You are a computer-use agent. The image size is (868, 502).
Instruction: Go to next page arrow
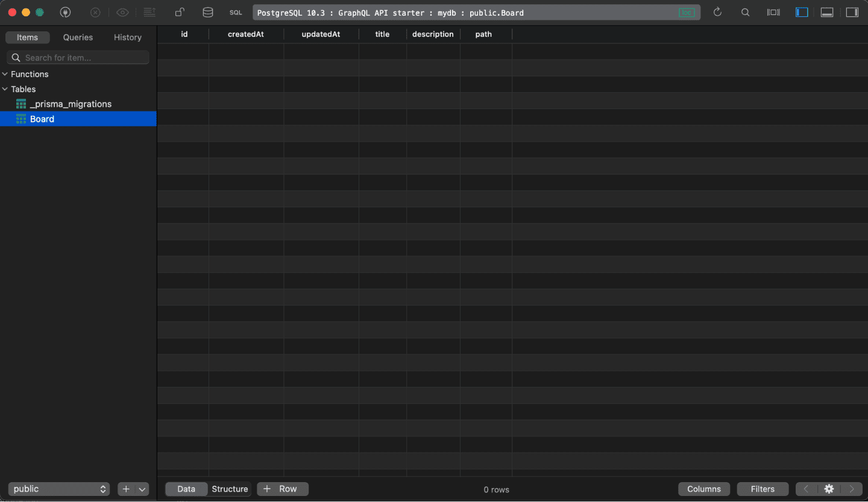852,489
